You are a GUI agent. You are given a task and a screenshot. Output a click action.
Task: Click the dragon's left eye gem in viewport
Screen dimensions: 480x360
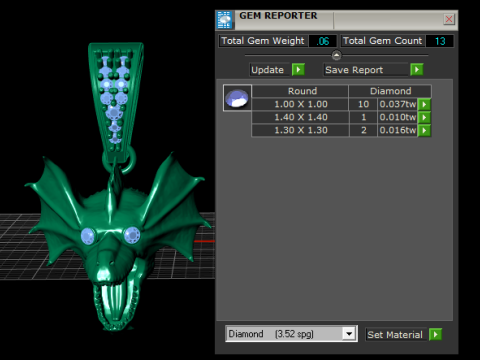pos(88,236)
